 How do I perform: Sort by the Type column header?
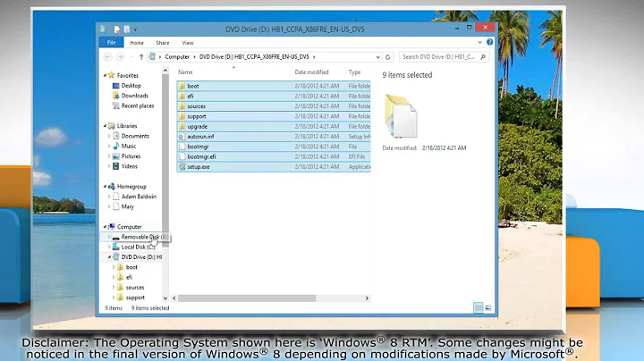pos(354,72)
